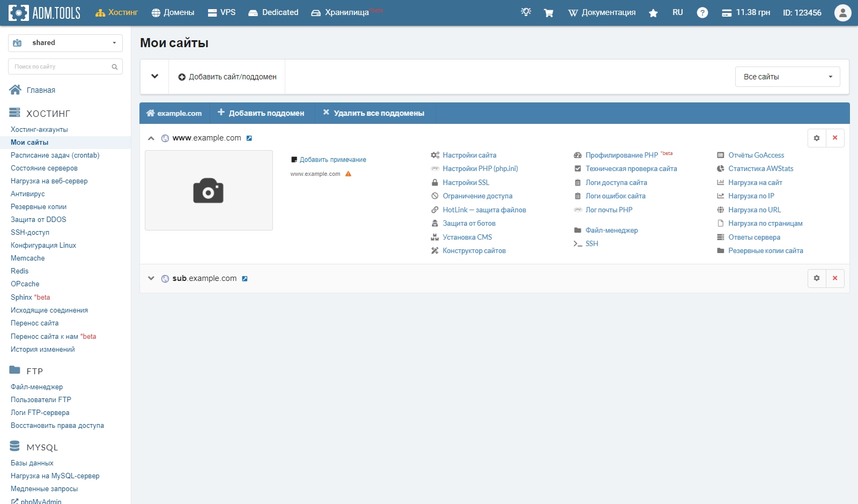Image resolution: width=858 pixels, height=504 pixels.
Task: Open www.example.com in new tab icon
Action: pos(249,138)
